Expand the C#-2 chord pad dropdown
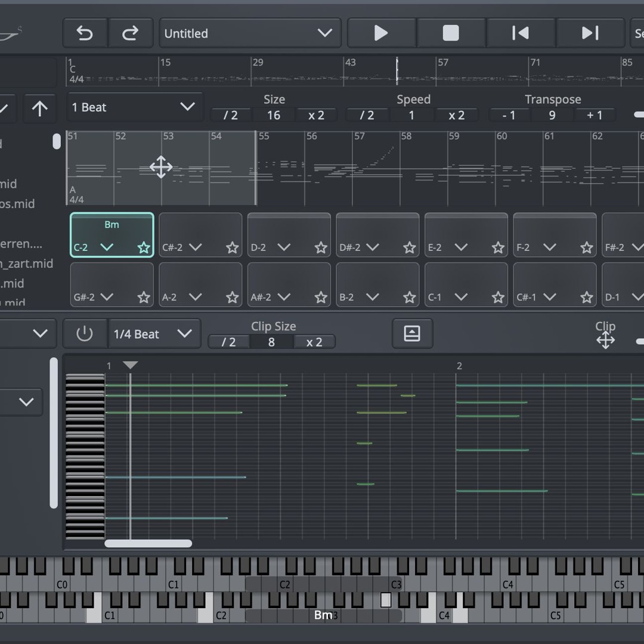Image resolution: width=644 pixels, height=644 pixels. pos(196,247)
